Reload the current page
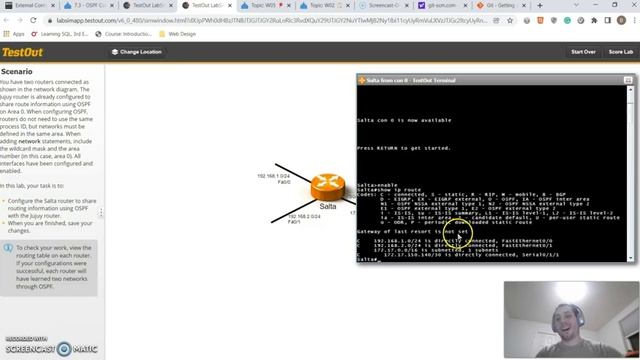This screenshot has width=640, height=360. pos(33,20)
